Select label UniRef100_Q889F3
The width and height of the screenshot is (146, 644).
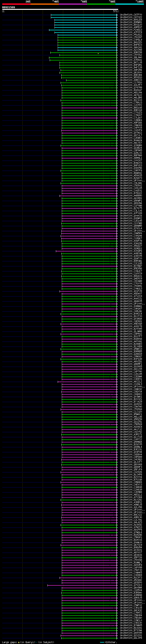click(131, 467)
